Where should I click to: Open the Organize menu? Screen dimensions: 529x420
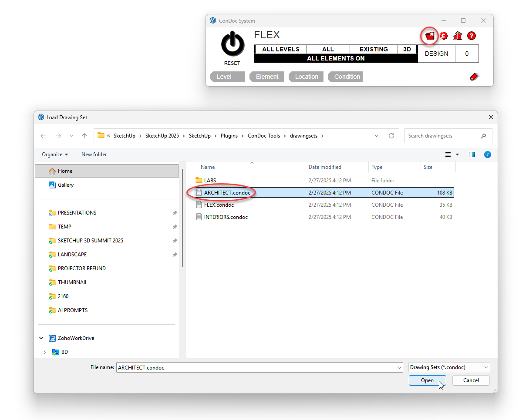[55, 155]
